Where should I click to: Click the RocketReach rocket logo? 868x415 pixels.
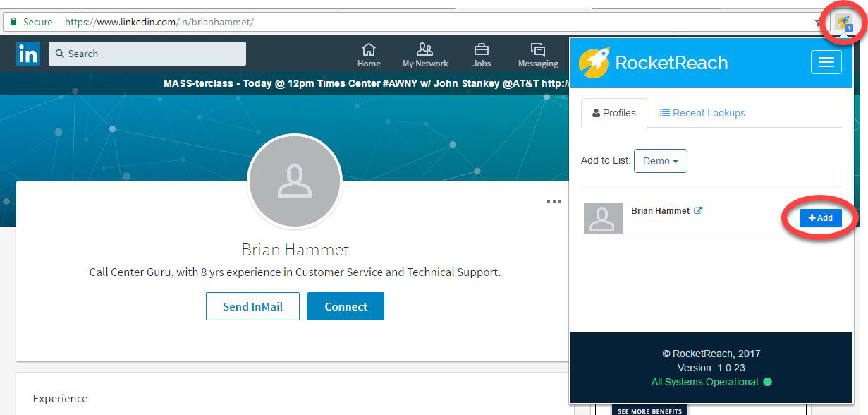pos(594,63)
